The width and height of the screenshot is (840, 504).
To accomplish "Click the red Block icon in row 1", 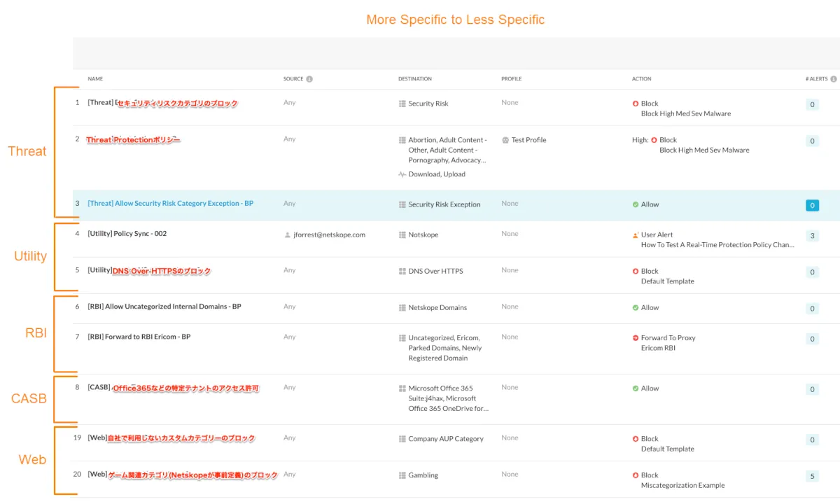I will [636, 104].
